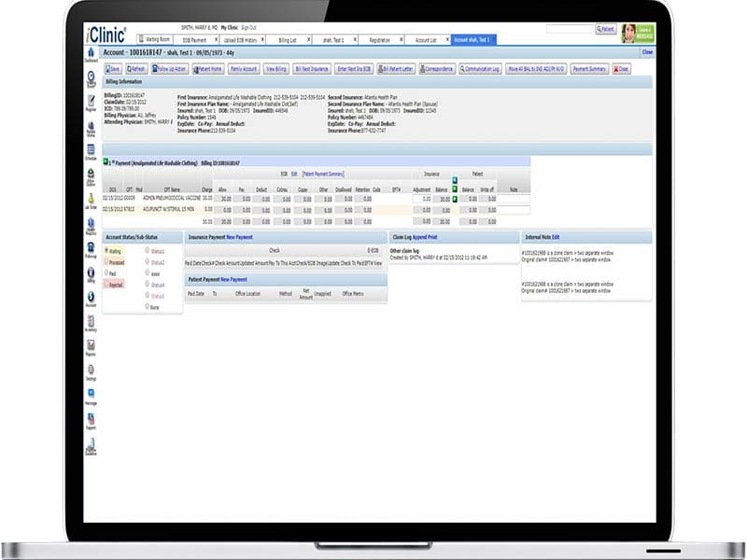Select the Rejected account status radio button
This screenshot has height=560, width=747.
[x=106, y=284]
